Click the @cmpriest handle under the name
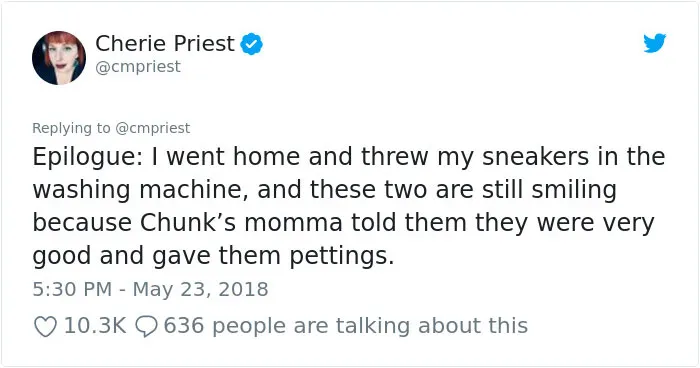Image resolution: width=700 pixels, height=368 pixels. click(138, 67)
